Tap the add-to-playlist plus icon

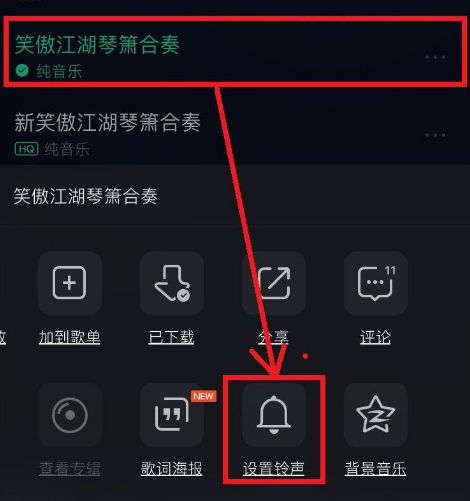tap(70, 283)
